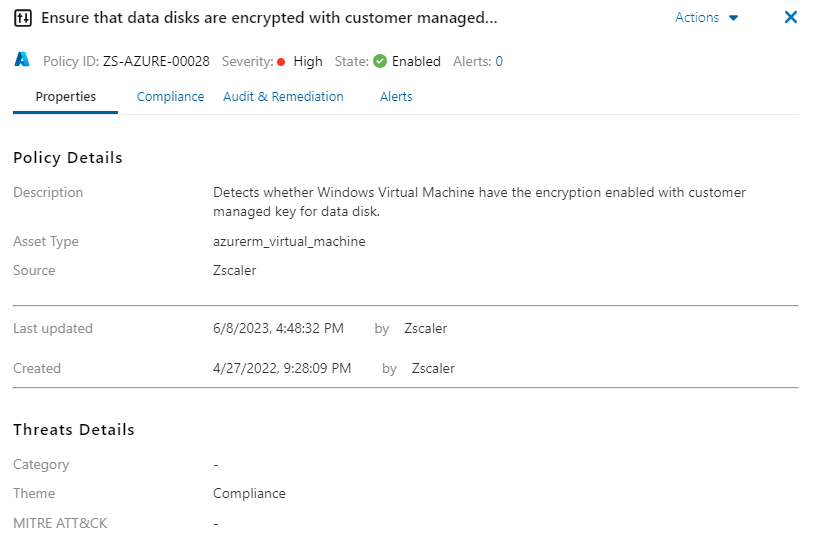Click the Threats Details section heading

point(74,429)
